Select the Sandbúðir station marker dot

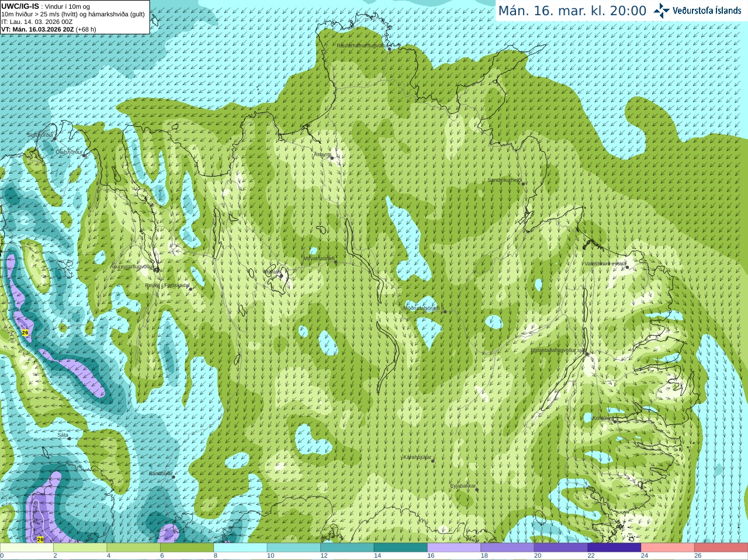(173, 477)
